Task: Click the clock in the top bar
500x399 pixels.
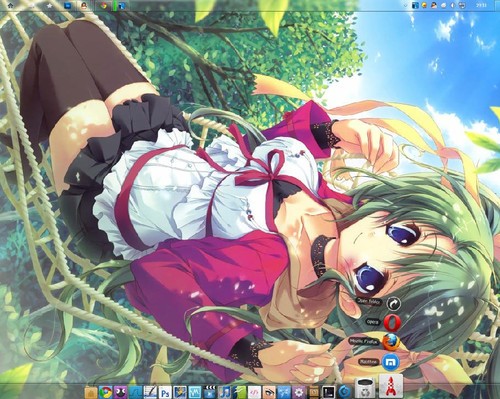Action: (481, 5)
